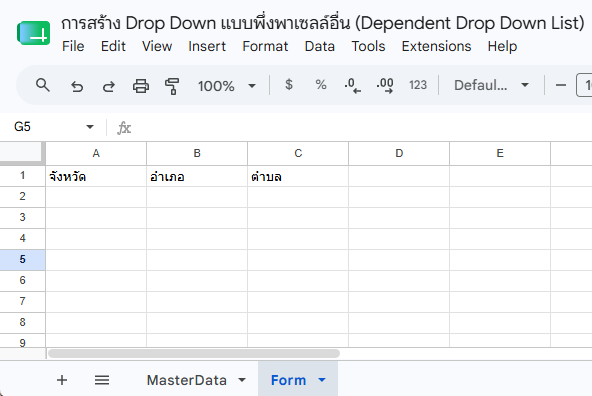The width and height of the screenshot is (592, 396).
Task: Format as percent
Action: (x=321, y=85)
